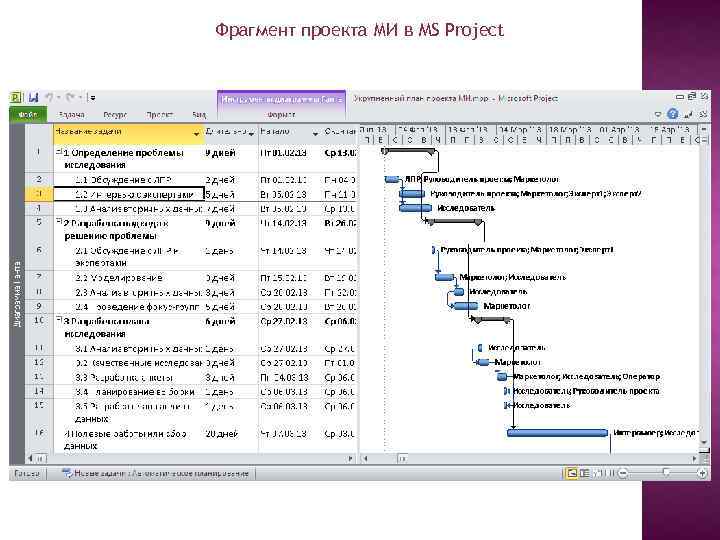720x540 pixels.
Task: Click the Окончание column header
Action: pos(339,132)
